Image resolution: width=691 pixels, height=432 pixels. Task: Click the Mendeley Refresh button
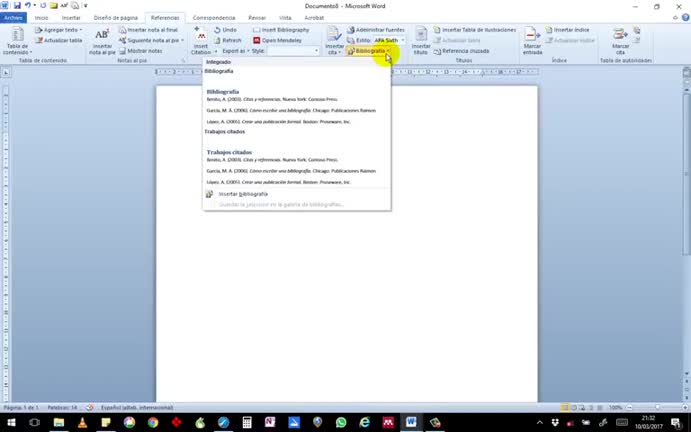pyautogui.click(x=228, y=40)
